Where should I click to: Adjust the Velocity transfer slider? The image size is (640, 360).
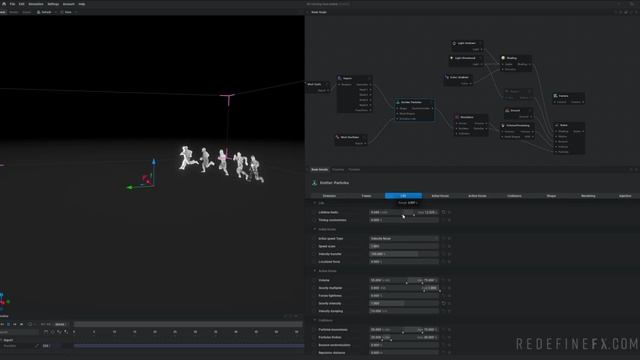[404, 254]
